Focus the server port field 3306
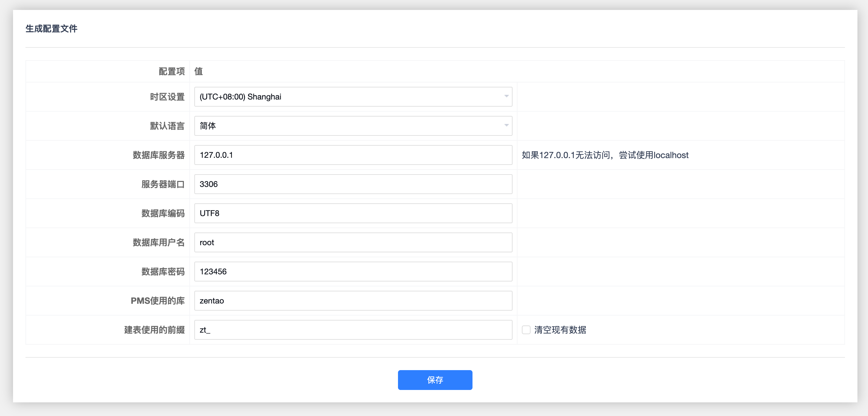The height and width of the screenshot is (416, 868). pyautogui.click(x=353, y=184)
